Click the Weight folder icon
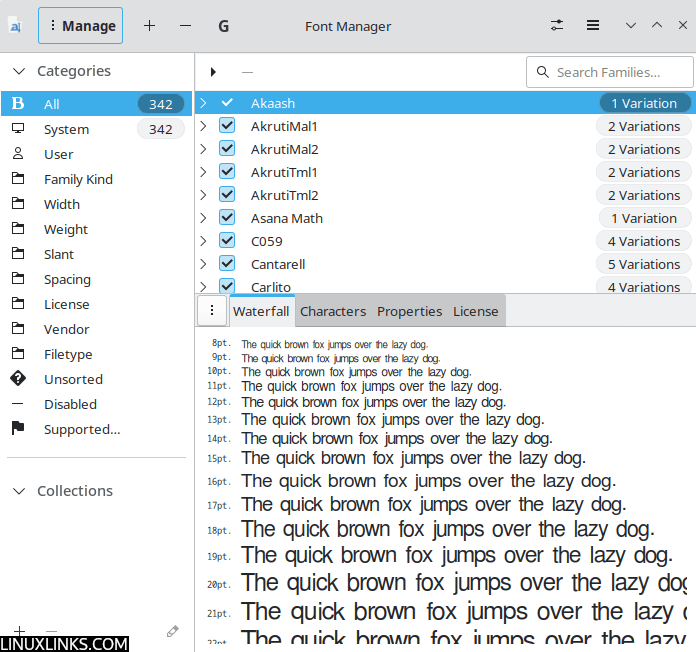Viewport: 696px width, 652px height. (x=18, y=229)
